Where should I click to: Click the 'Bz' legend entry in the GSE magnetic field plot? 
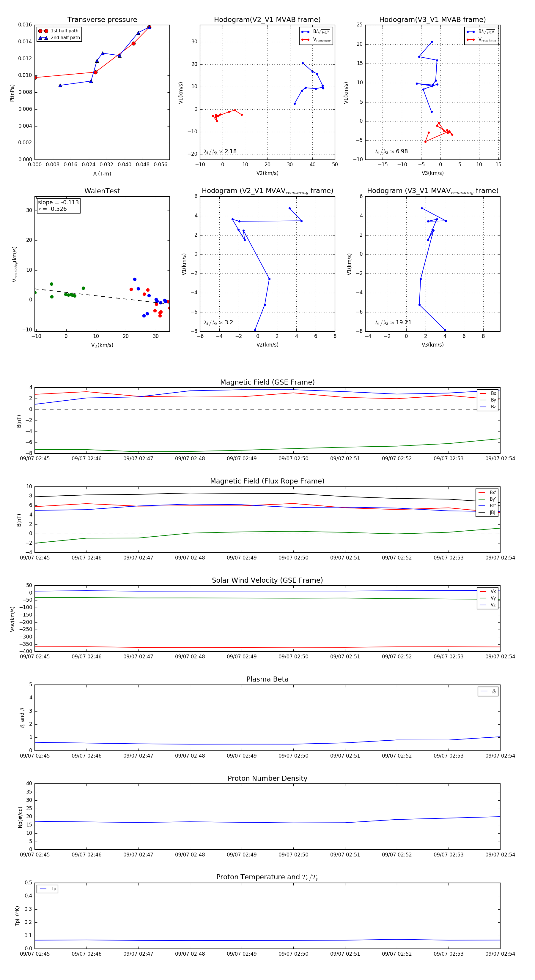pyautogui.click(x=488, y=407)
